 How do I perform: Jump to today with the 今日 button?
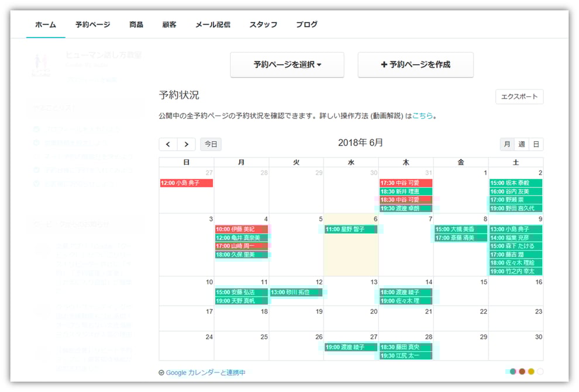click(211, 144)
